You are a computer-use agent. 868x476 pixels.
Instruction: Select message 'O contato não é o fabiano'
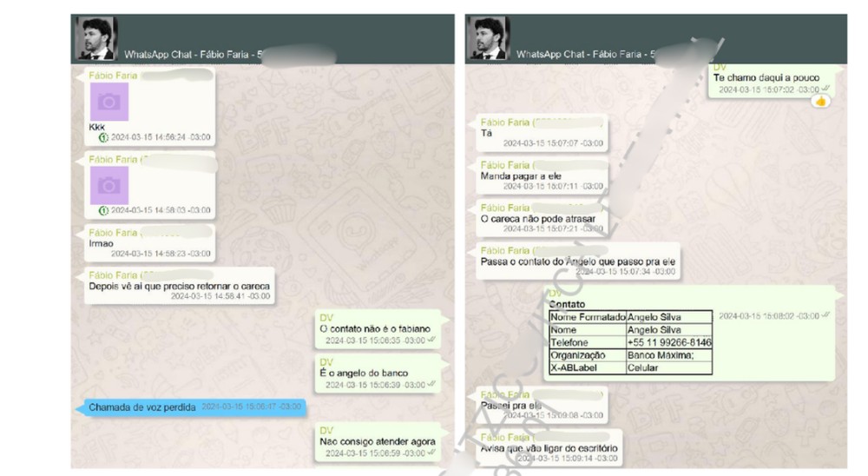point(378,328)
